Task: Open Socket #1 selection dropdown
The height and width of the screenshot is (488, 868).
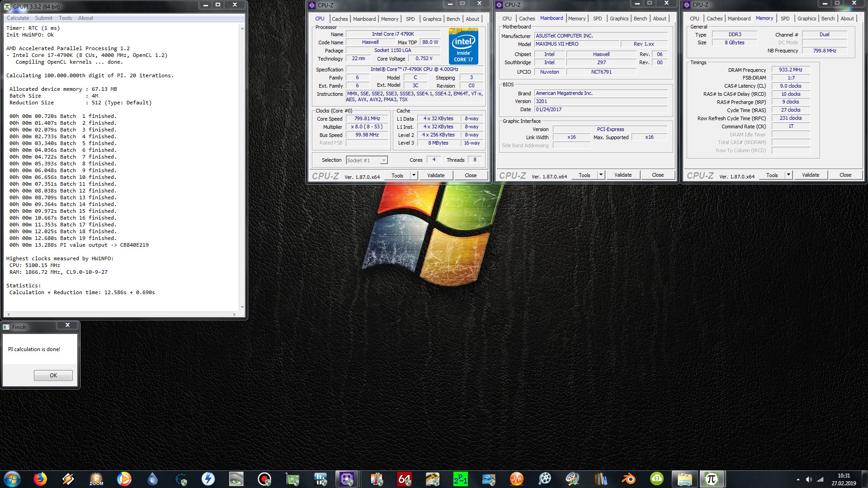Action: [x=367, y=160]
